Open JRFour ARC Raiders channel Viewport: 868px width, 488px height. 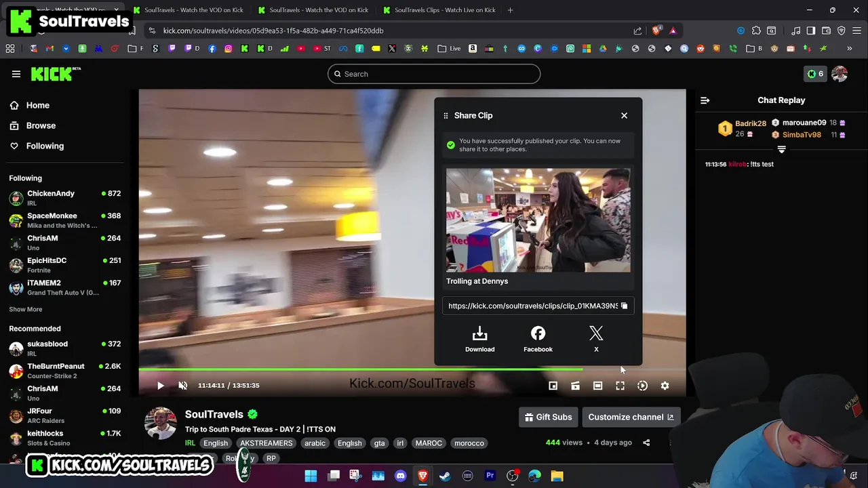pos(65,415)
